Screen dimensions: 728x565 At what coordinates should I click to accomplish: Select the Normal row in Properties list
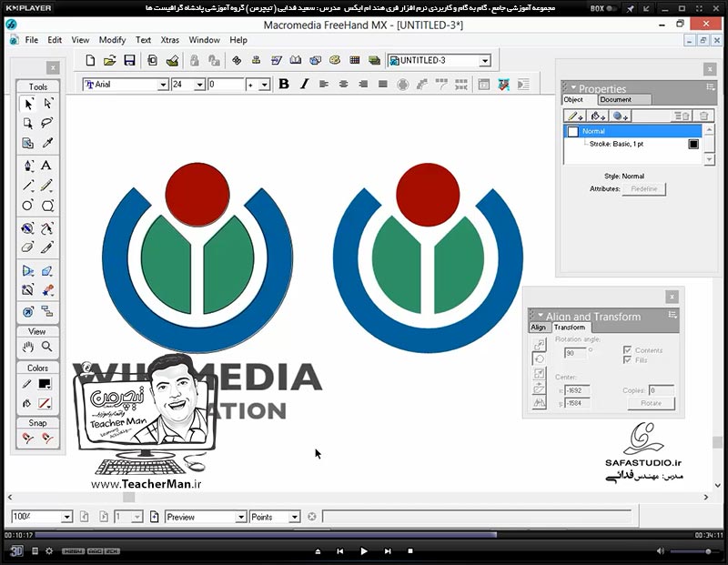[x=632, y=131]
